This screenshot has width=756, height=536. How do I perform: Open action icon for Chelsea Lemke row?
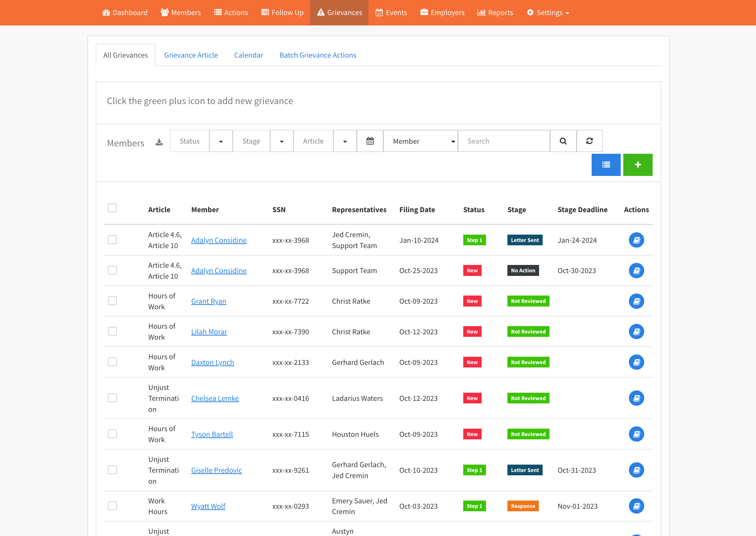pos(637,398)
